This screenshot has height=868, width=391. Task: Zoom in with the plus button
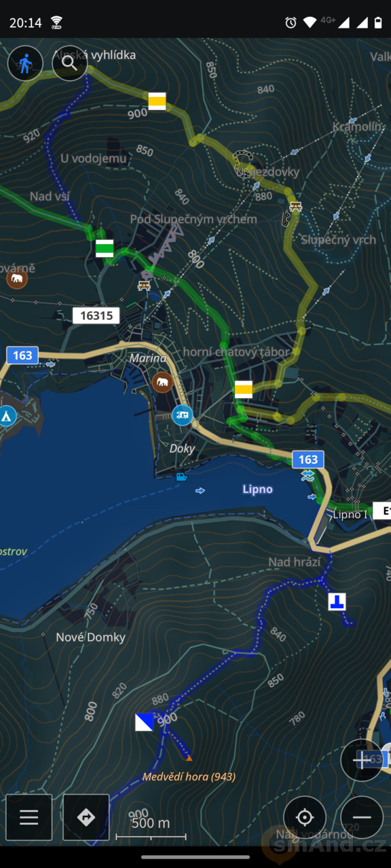(362, 760)
